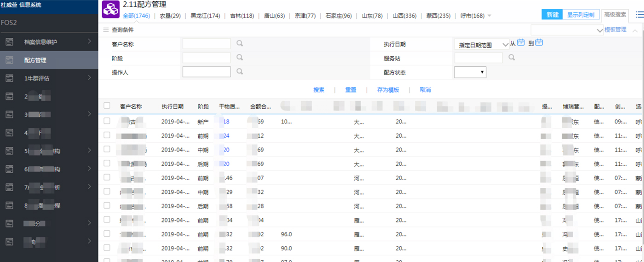This screenshot has height=262, width=644.
Task: Switch to the 山西(336) tab
Action: click(x=404, y=16)
